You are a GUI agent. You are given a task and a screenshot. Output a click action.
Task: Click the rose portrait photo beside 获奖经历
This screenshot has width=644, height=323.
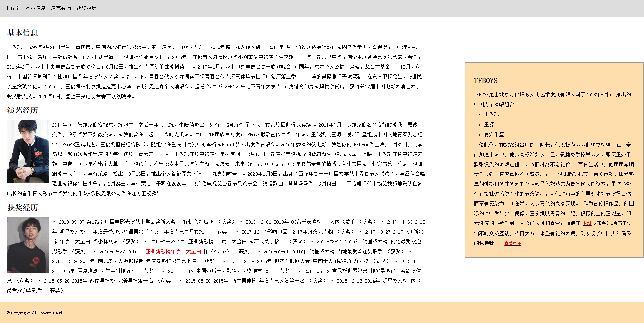tap(27, 244)
